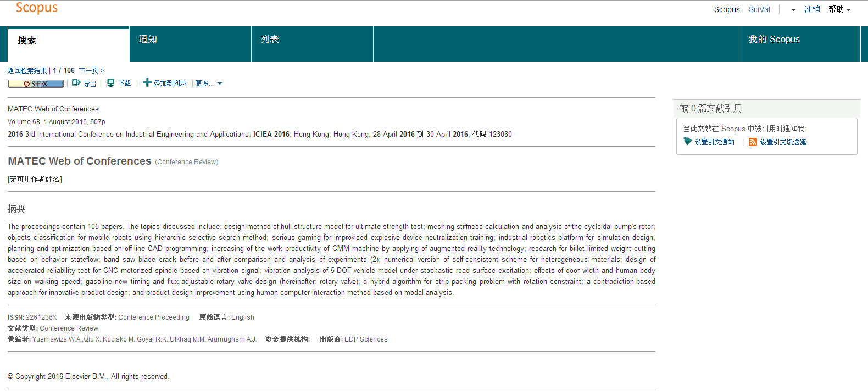Open the SFX link resolver button
This screenshot has height=391, width=868.
(x=36, y=84)
